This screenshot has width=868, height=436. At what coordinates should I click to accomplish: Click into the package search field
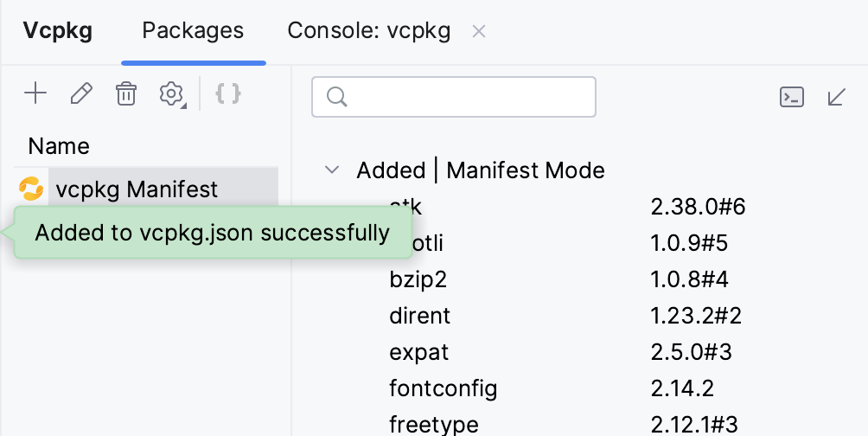[467, 97]
